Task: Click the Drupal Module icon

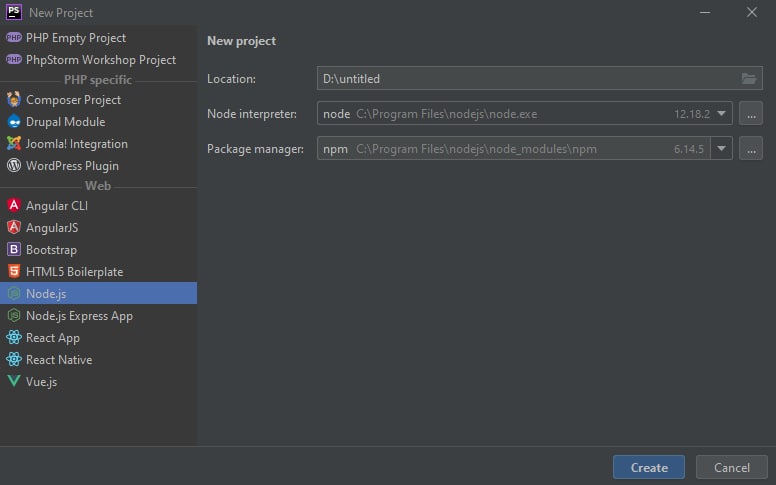Action: point(14,122)
